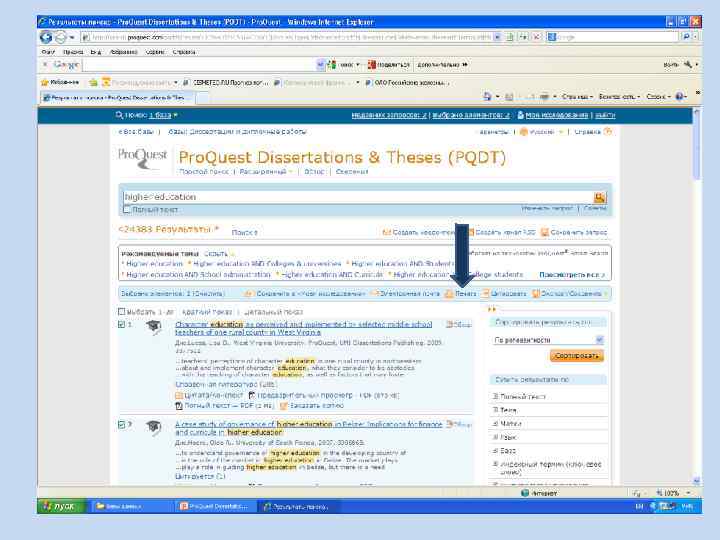The height and width of the screenshot is (540, 720).
Task: Click Preview icon for result 1
Action: pyautogui.click(x=252, y=395)
